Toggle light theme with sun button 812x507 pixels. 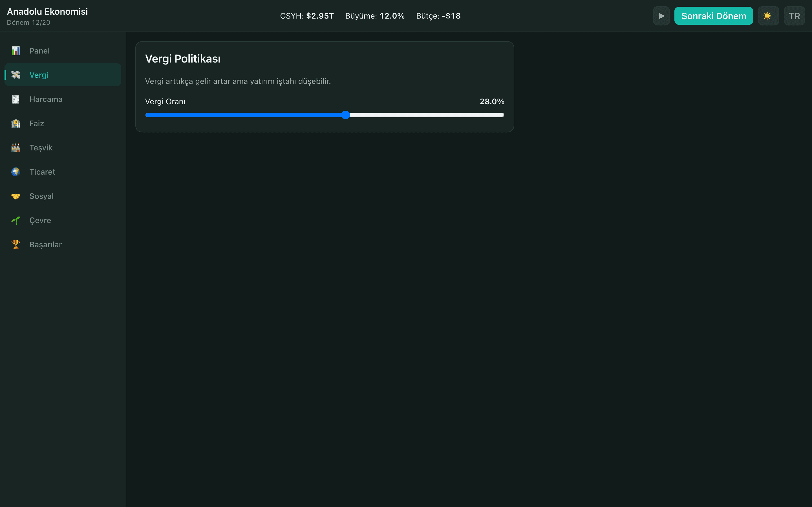click(x=768, y=16)
